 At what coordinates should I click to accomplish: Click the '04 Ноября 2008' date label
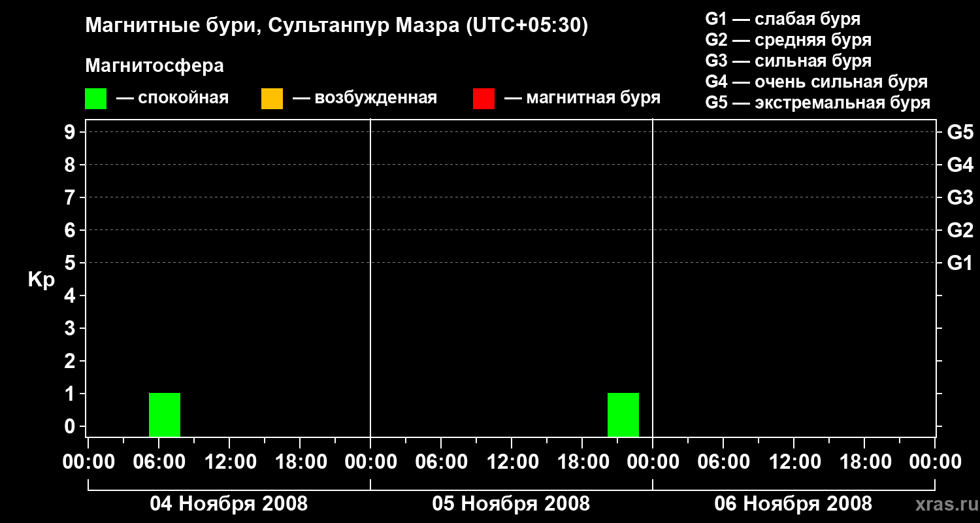pyautogui.click(x=229, y=503)
